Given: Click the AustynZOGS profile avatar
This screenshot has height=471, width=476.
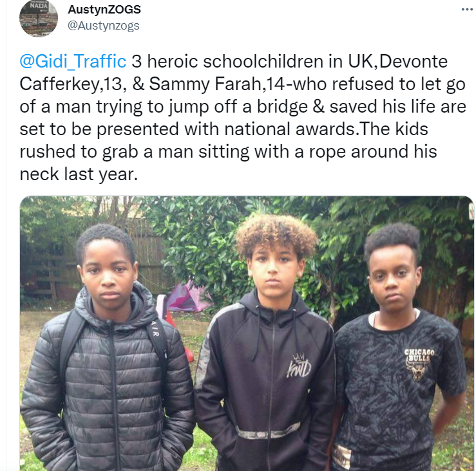Looking at the screenshot, I should tap(39, 18).
